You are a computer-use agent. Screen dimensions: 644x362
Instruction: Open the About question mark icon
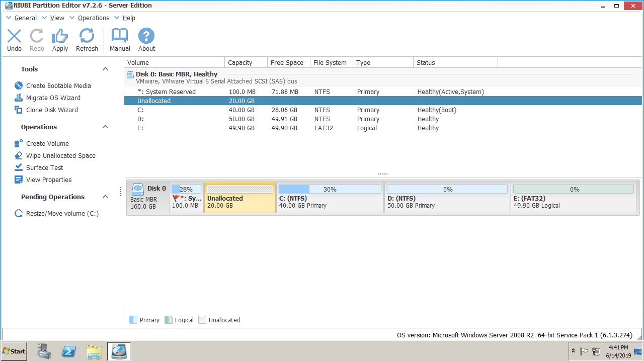click(x=146, y=40)
